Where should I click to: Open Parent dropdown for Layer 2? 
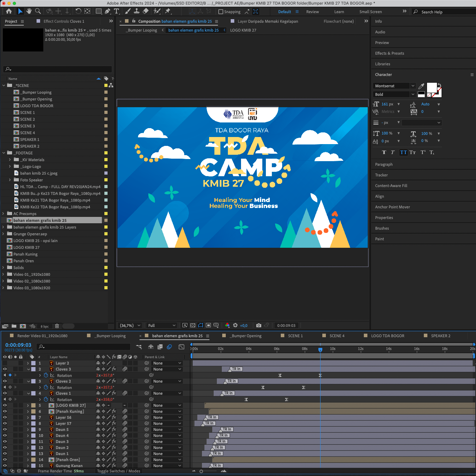(x=167, y=363)
